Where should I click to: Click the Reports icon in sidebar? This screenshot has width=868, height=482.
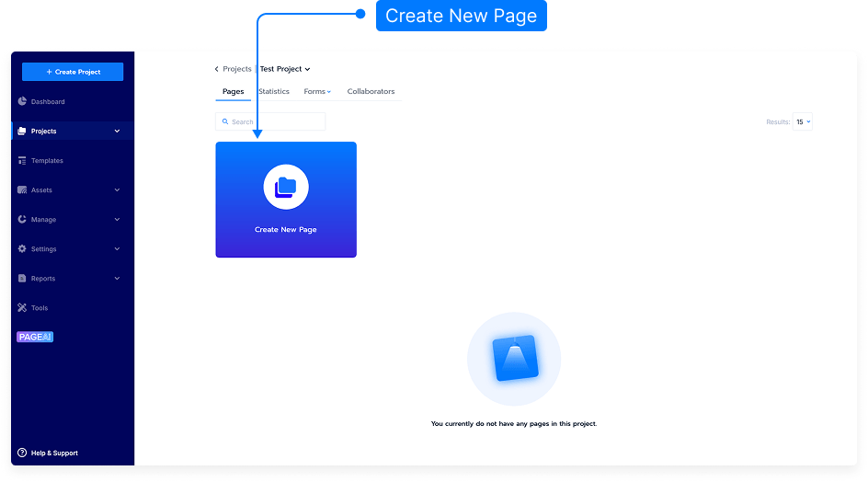pyautogui.click(x=22, y=279)
